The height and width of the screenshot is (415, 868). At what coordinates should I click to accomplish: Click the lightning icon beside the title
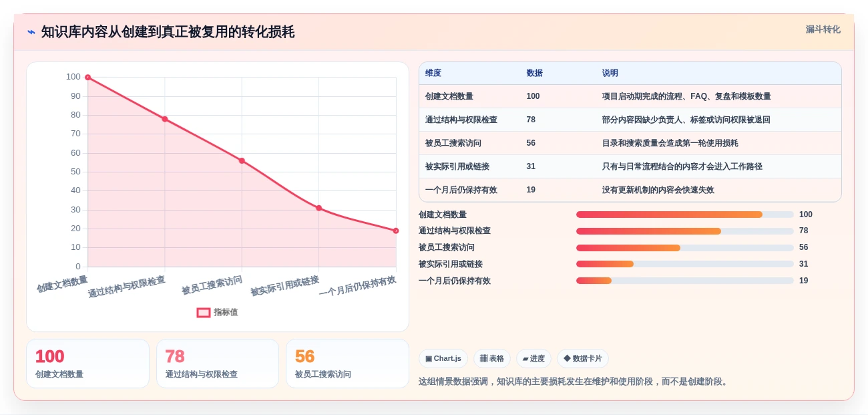[31, 32]
